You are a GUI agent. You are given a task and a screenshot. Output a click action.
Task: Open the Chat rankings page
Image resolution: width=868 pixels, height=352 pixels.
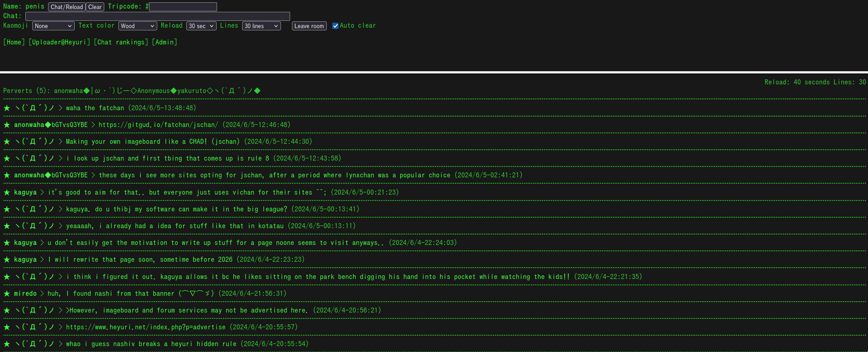[121, 42]
